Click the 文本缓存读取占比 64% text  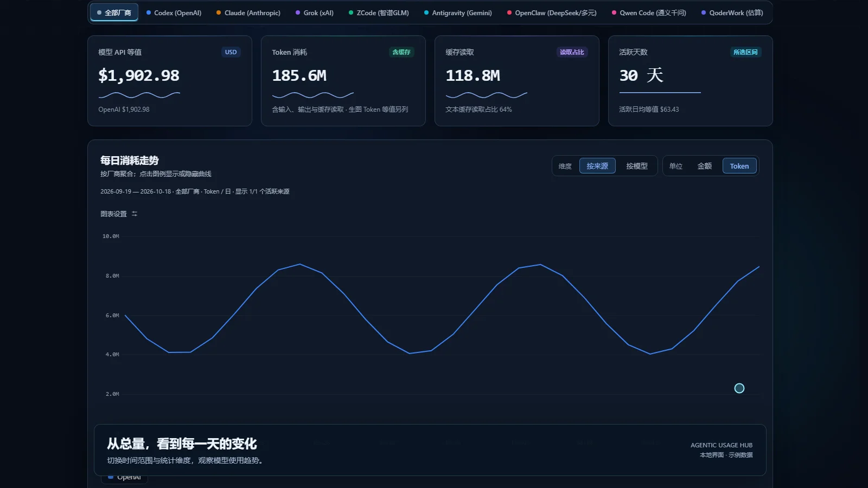478,110
